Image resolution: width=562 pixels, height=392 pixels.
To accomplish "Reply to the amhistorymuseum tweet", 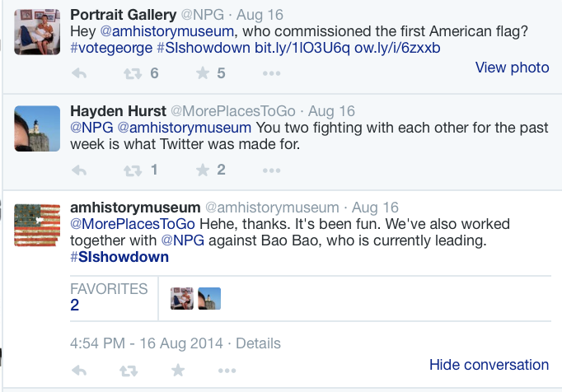I will 80,371.
